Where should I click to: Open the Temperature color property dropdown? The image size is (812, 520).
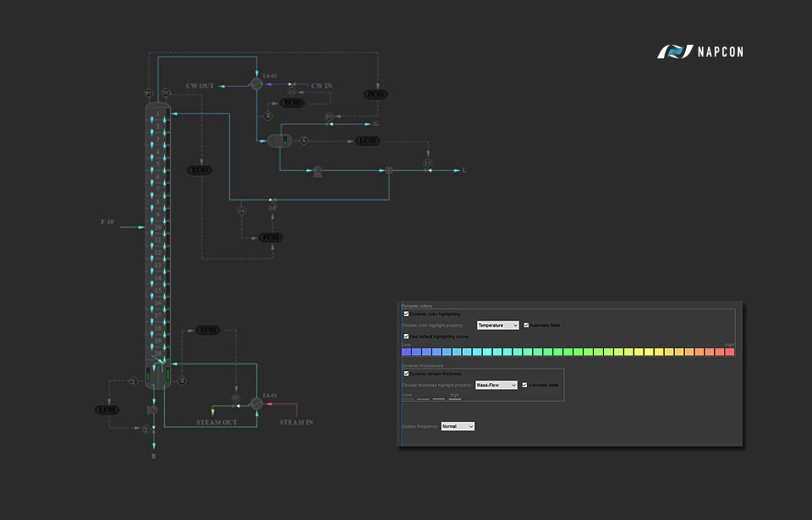tap(497, 325)
